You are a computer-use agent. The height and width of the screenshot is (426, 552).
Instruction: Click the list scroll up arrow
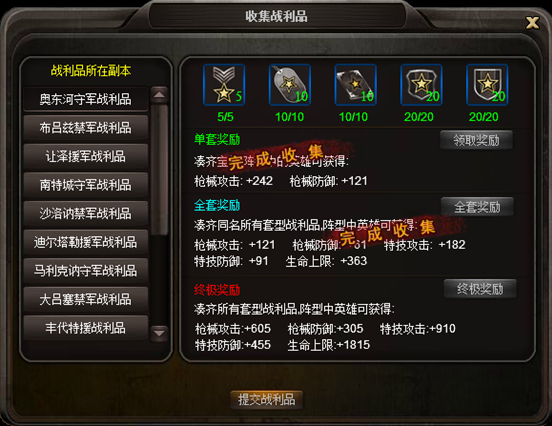click(159, 95)
